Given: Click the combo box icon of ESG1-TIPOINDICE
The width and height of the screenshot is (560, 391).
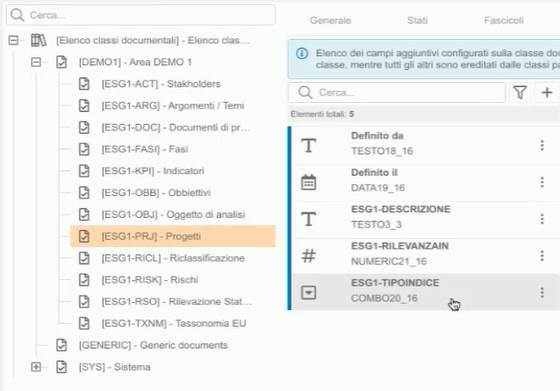Looking at the screenshot, I should tap(309, 292).
